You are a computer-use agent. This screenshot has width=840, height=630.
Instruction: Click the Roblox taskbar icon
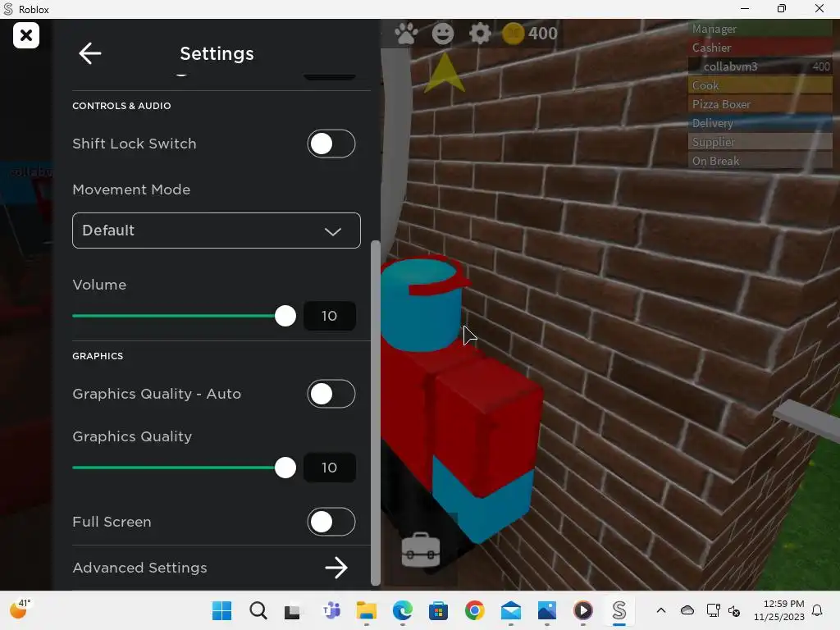click(x=619, y=610)
